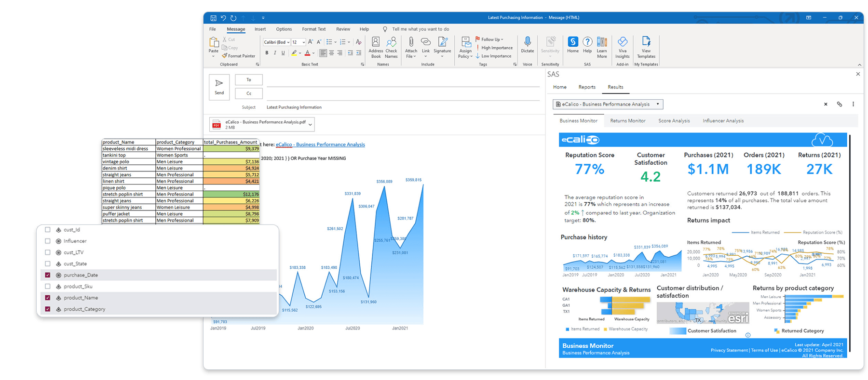Viewport: 868px width, 380px height.
Task: Align text to the left
Action: coord(323,53)
